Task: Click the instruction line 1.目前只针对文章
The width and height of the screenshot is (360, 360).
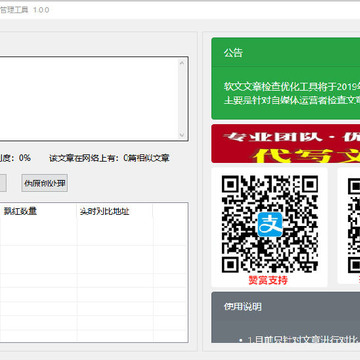Action: point(303,340)
